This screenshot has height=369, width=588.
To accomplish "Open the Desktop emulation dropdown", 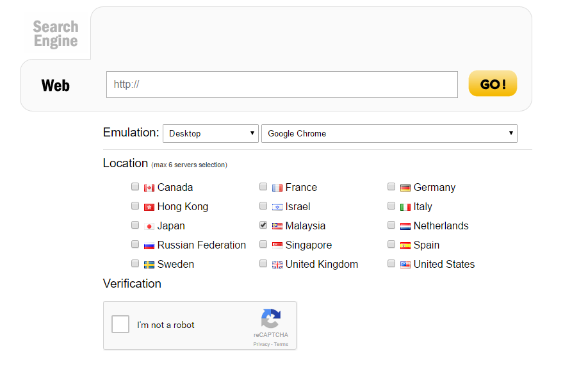I will [210, 133].
